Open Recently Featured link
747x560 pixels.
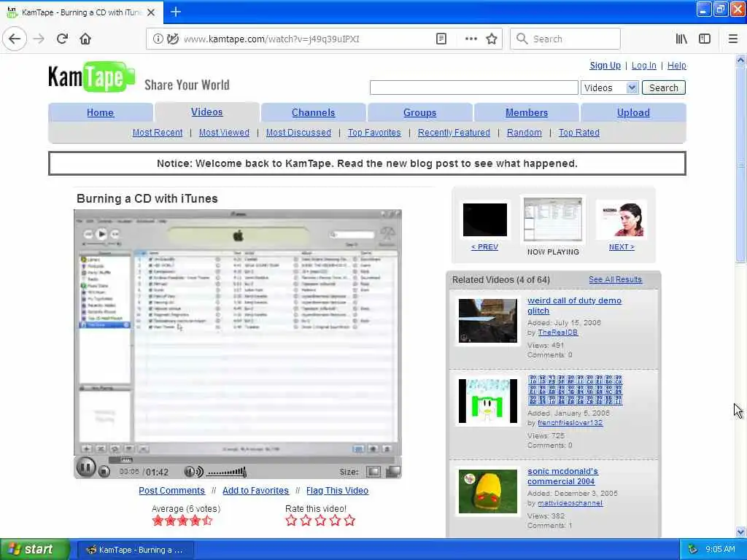[x=454, y=133]
